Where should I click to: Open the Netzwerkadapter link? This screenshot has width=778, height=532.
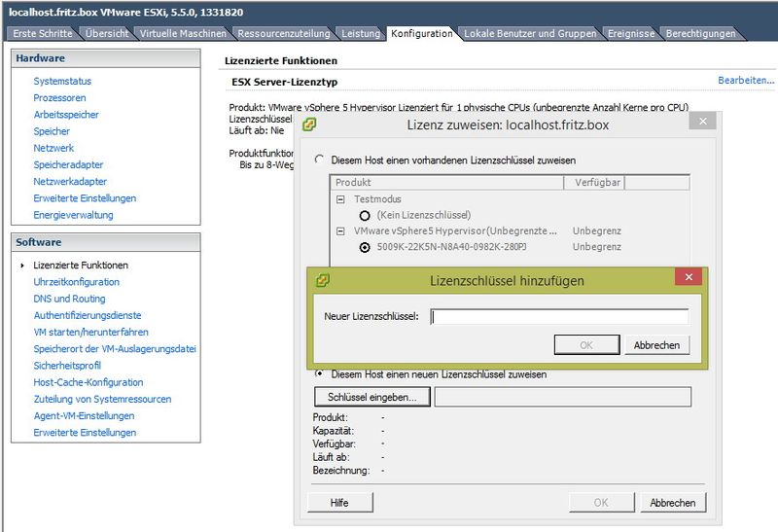click(x=70, y=182)
